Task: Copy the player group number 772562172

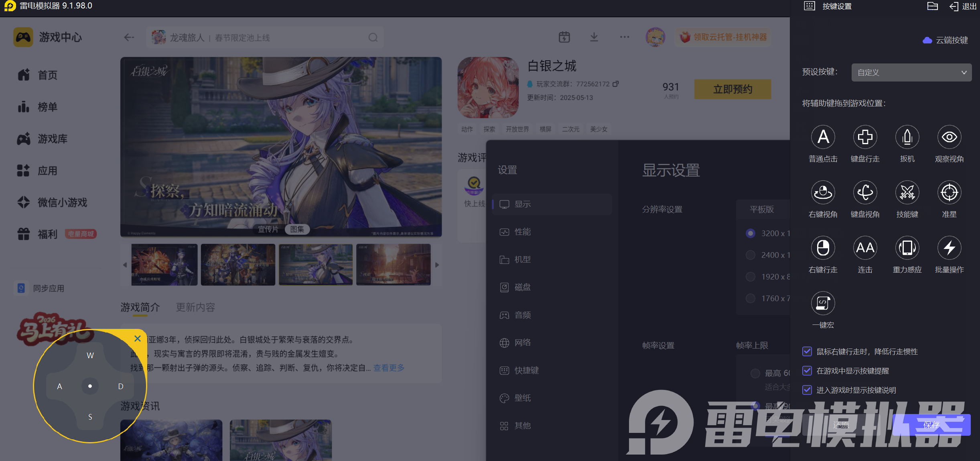Action: coord(615,84)
